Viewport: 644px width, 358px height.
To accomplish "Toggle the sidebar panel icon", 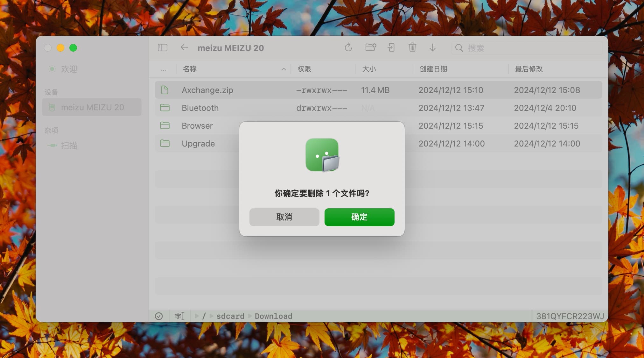I will click(162, 48).
